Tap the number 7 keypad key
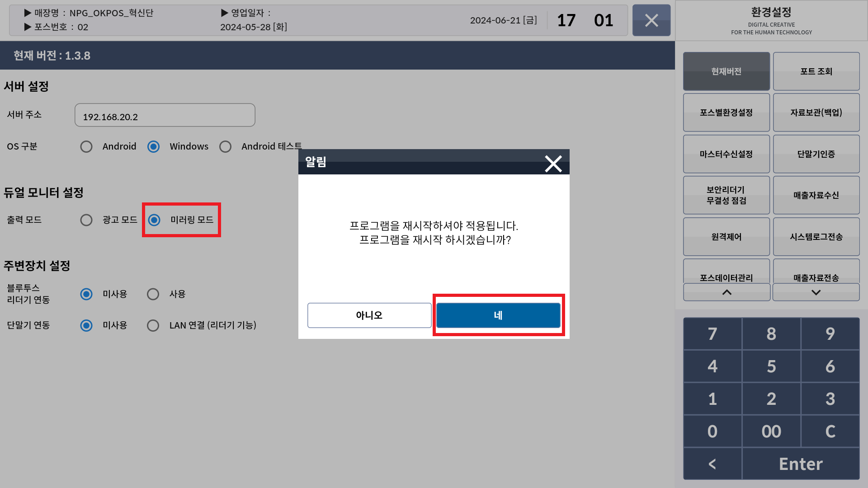The image size is (868, 488). (x=712, y=333)
